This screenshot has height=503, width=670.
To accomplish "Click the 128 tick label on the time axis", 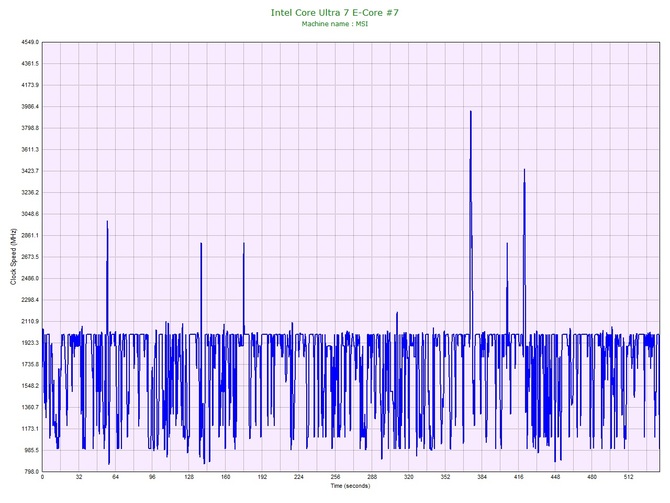I will pos(189,478).
